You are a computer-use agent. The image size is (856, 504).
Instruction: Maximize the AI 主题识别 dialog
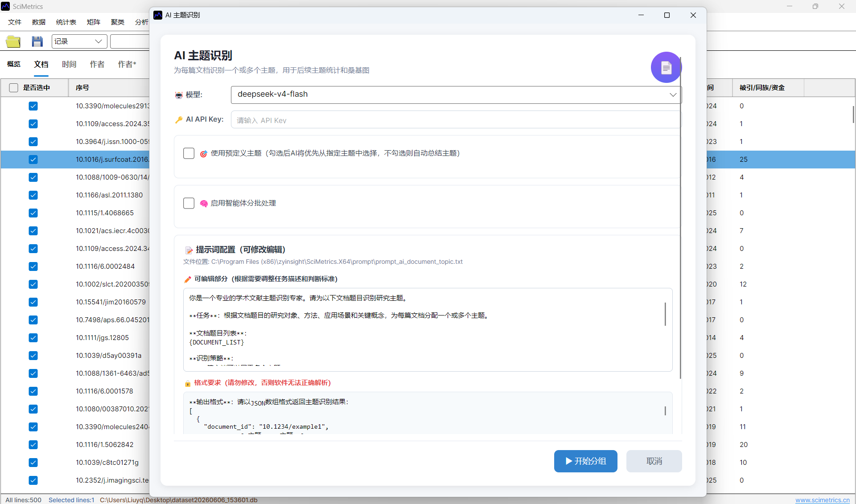[x=667, y=15]
